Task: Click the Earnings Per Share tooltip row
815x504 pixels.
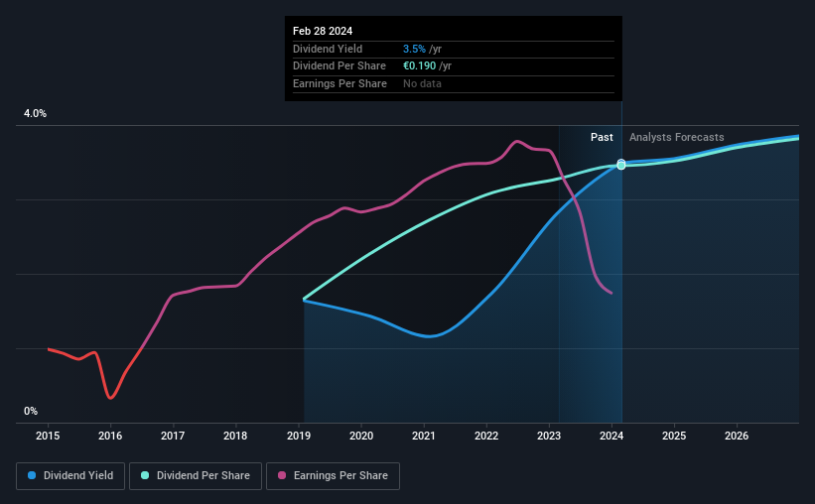Action: pyautogui.click(x=454, y=83)
